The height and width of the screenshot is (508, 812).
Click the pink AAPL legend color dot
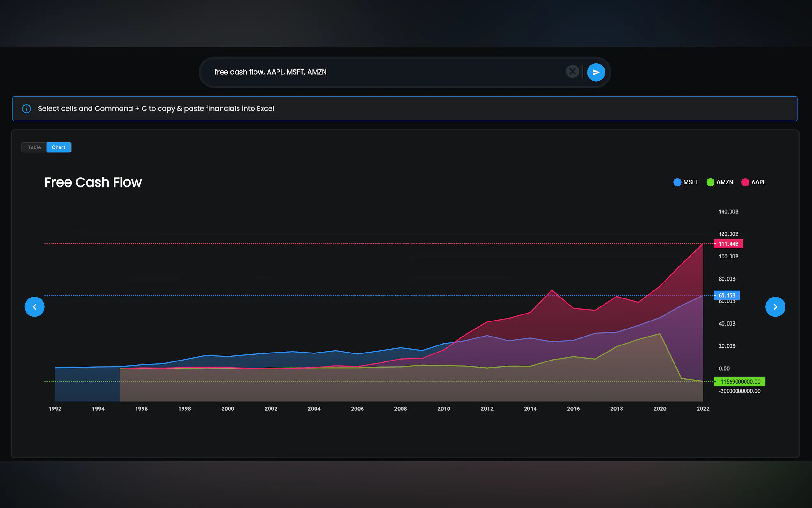point(745,182)
